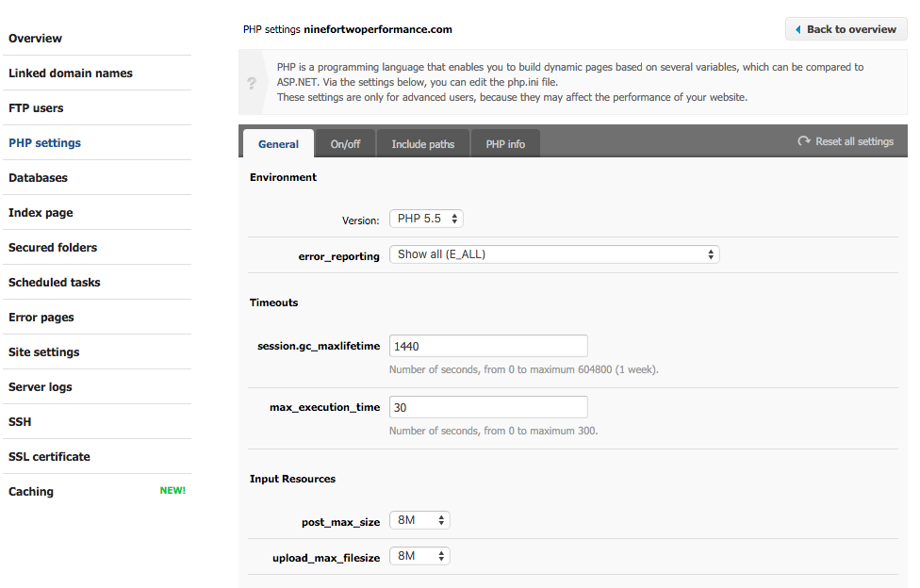Click the green NEW! badge
Viewport: 920px width, 588px height.
click(172, 491)
